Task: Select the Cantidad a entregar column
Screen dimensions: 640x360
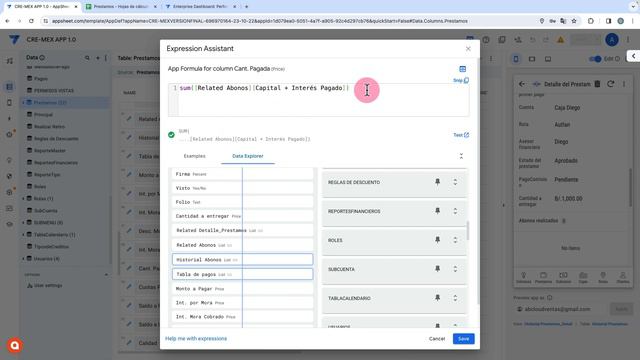Action: 242,216
